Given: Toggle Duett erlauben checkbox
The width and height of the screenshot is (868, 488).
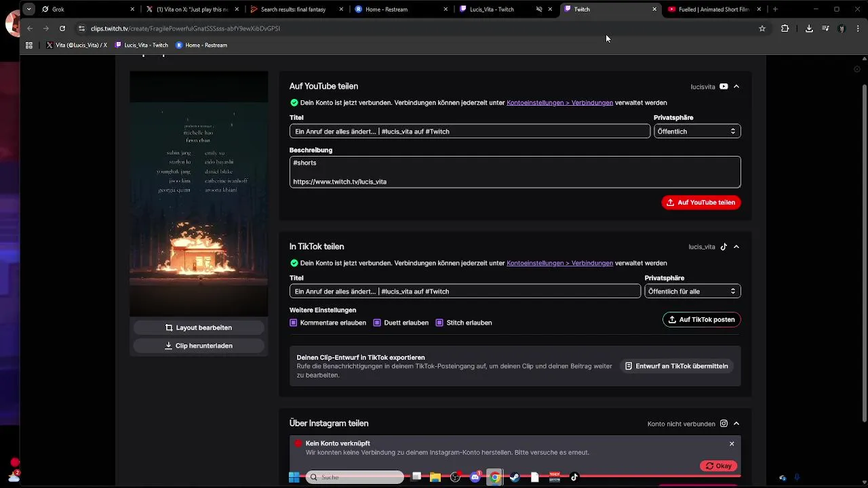Looking at the screenshot, I should (378, 323).
